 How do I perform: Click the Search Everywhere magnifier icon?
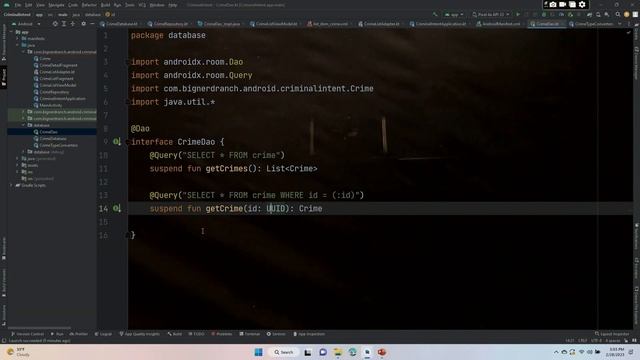(x=618, y=15)
